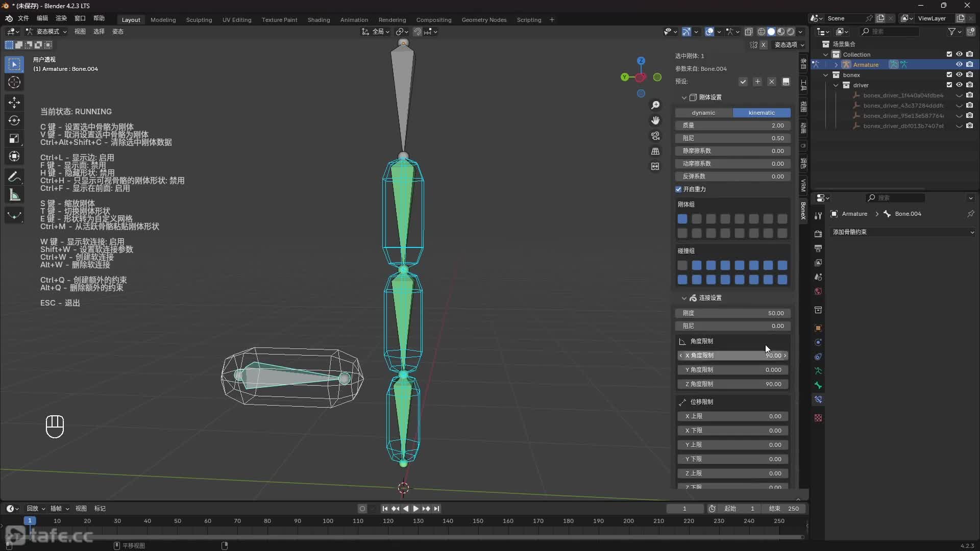The image size is (980, 551).
Task: Open the Output properties tab
Action: tap(818, 248)
